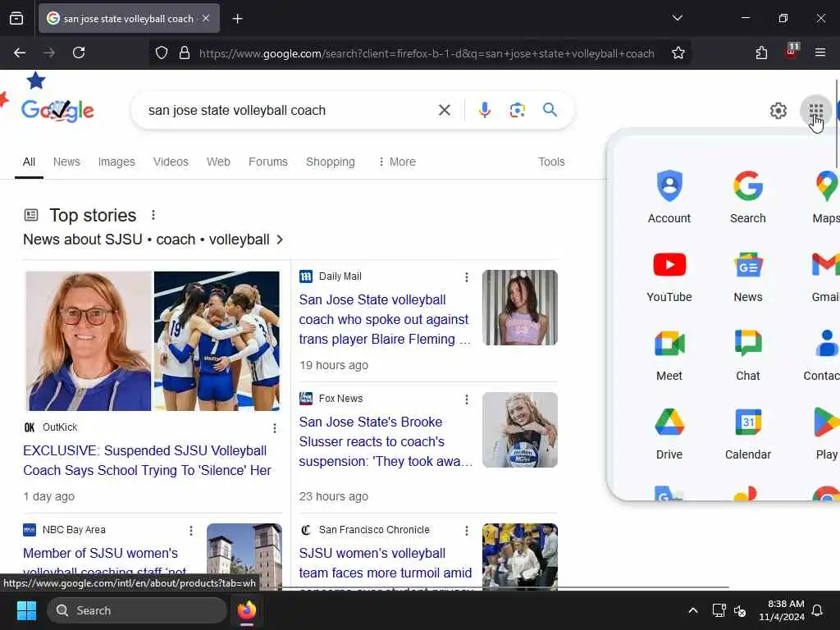The width and height of the screenshot is (840, 630).
Task: Open Play from Google apps panel
Action: [826, 434]
